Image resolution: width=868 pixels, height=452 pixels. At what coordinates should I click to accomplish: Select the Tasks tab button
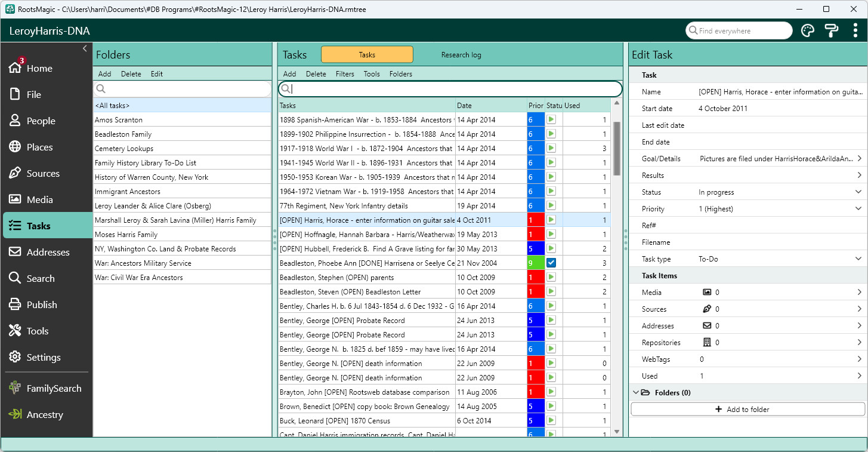pos(367,54)
